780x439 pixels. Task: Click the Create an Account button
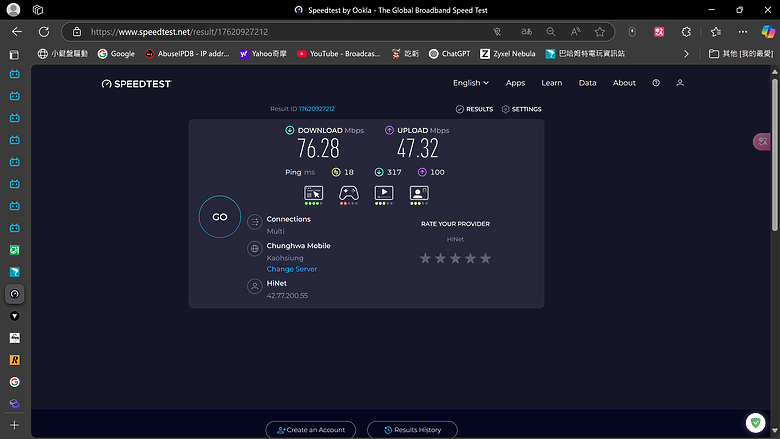pyautogui.click(x=311, y=430)
